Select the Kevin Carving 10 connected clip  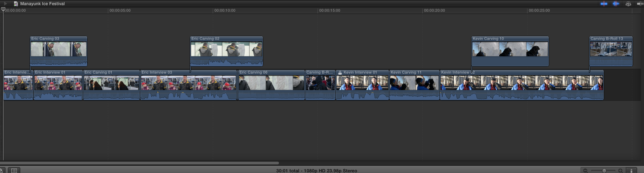(510, 51)
